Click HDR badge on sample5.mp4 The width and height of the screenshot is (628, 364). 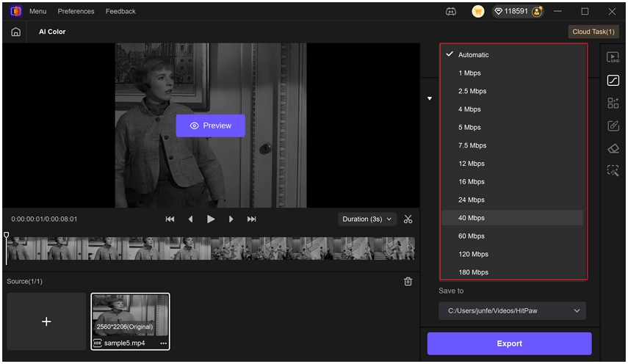[98, 343]
